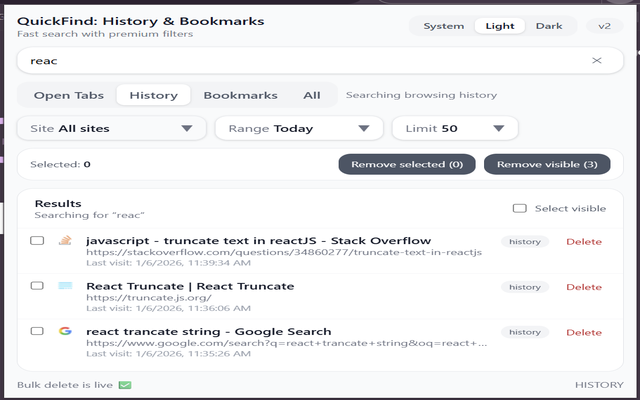Click the https://truncate.js.org/ URL text
The width and height of the screenshot is (640, 400).
[x=149, y=298]
